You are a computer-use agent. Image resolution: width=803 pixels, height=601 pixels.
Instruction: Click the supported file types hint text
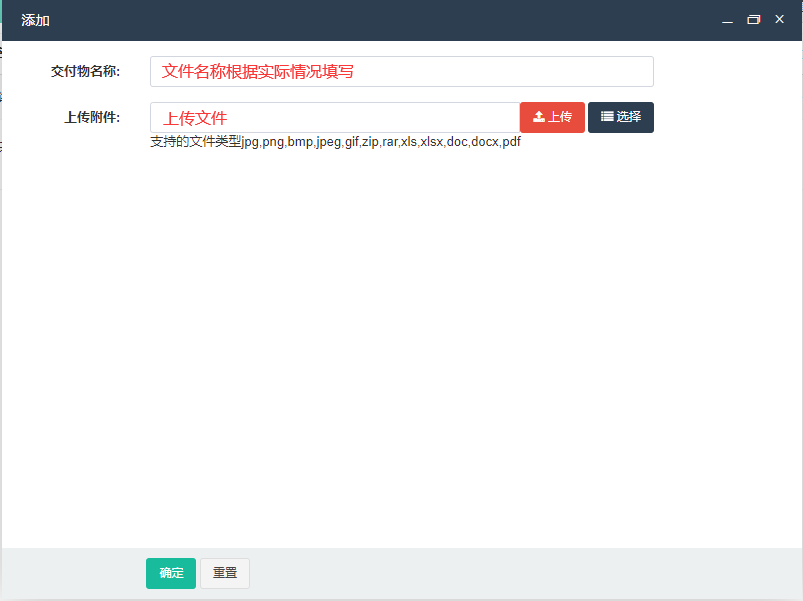[335, 142]
